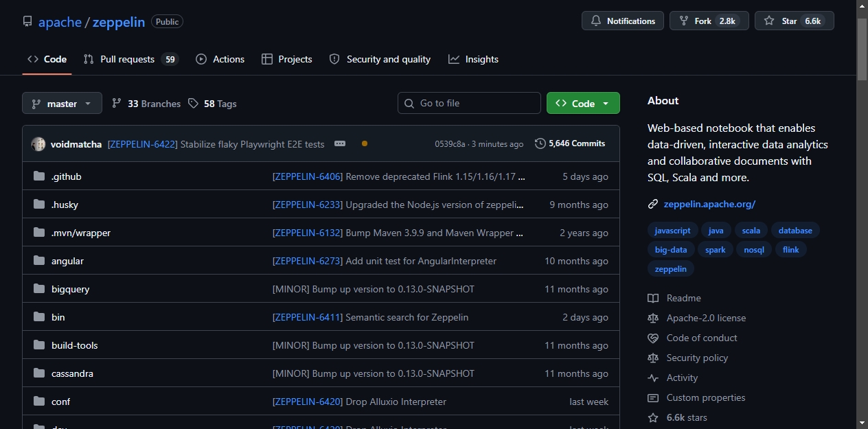Open the apache owner link
Image resolution: width=868 pixels, height=429 pixels.
pos(60,22)
